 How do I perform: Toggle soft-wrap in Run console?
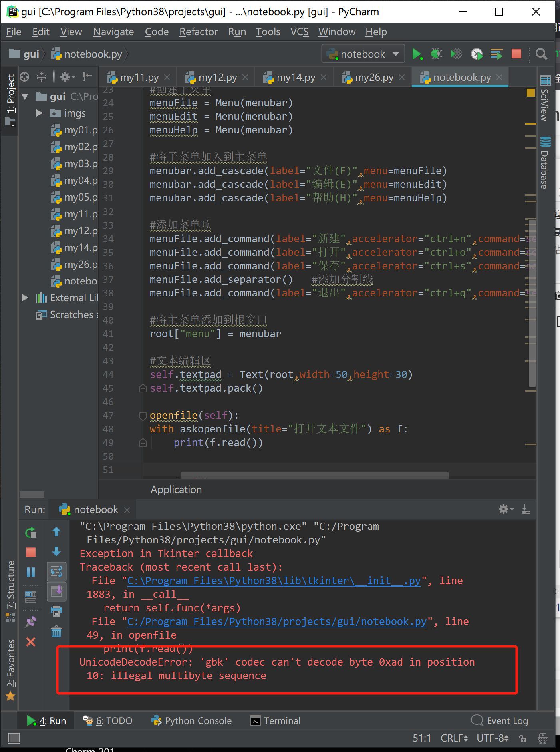[x=56, y=572]
